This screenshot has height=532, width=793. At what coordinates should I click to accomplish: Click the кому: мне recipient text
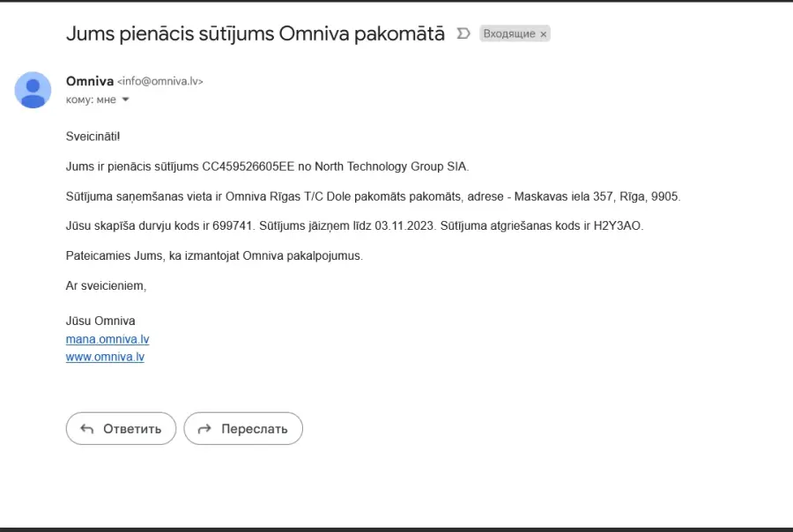[x=91, y=100]
